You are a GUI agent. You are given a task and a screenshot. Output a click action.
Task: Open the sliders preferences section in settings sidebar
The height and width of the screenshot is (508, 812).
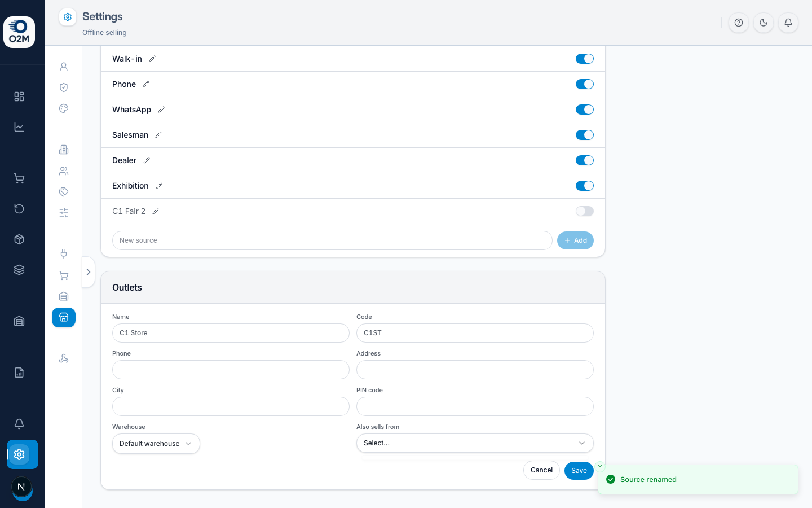pyautogui.click(x=64, y=213)
